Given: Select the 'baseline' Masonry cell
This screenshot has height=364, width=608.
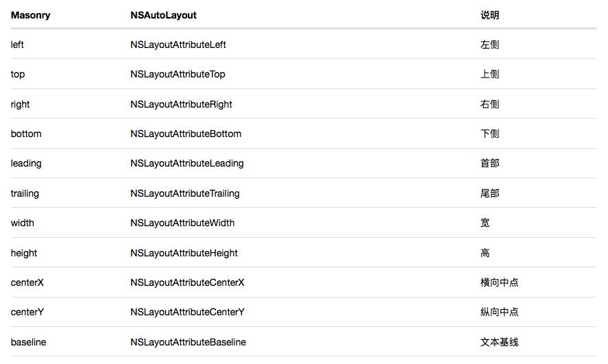Looking at the screenshot, I should (x=29, y=341).
